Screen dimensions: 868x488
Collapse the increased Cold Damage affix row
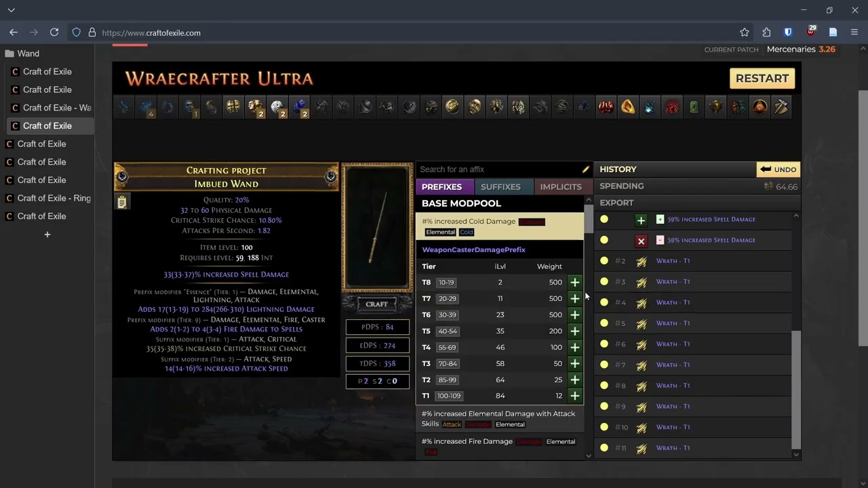499,226
